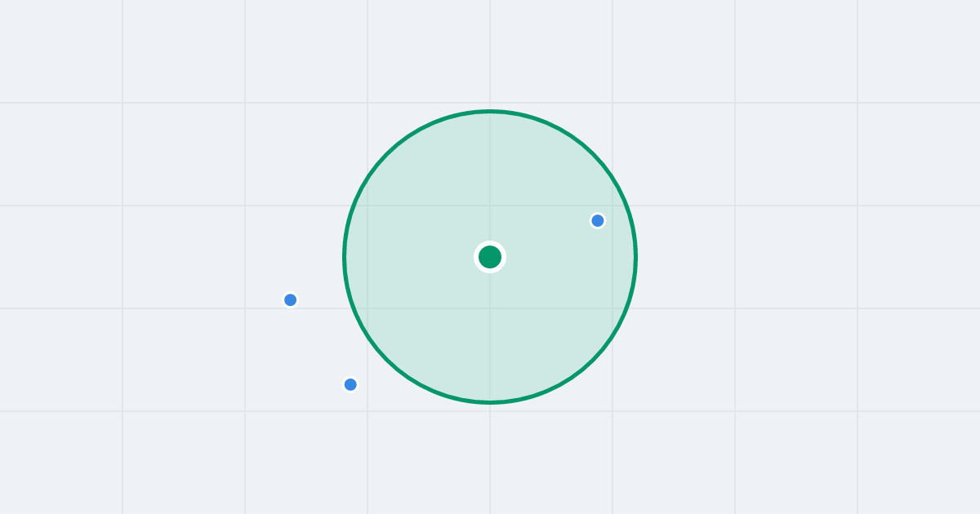Click the bottommost point of the green circle outline
The width and height of the screenshot is (980, 514).
pyautogui.click(x=490, y=402)
